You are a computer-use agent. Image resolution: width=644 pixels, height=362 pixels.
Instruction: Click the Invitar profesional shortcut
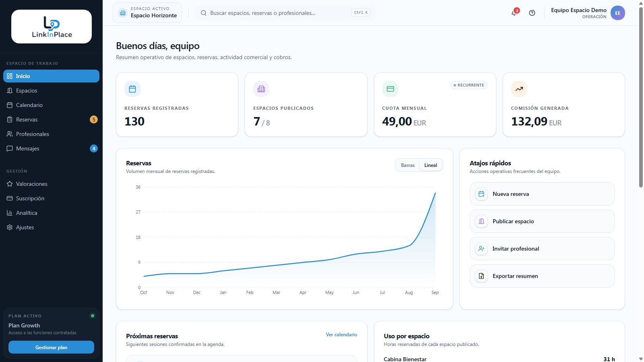tap(542, 249)
